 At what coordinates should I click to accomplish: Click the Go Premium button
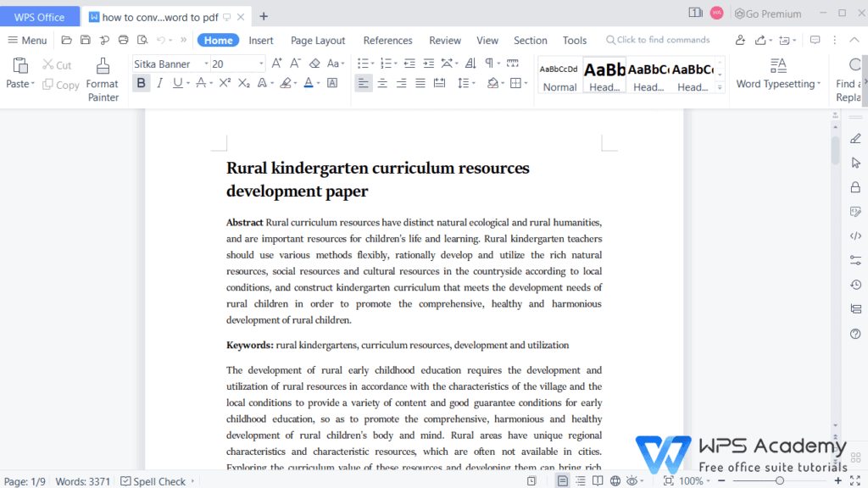tap(767, 13)
